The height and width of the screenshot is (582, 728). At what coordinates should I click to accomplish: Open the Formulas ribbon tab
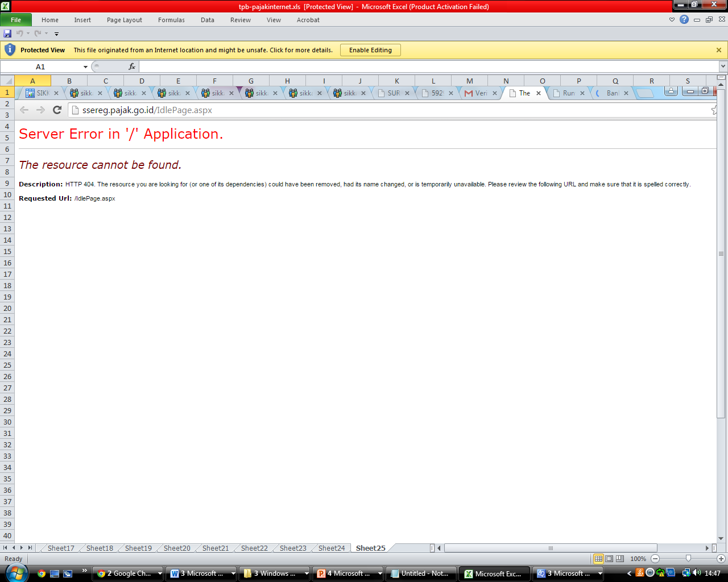(171, 20)
